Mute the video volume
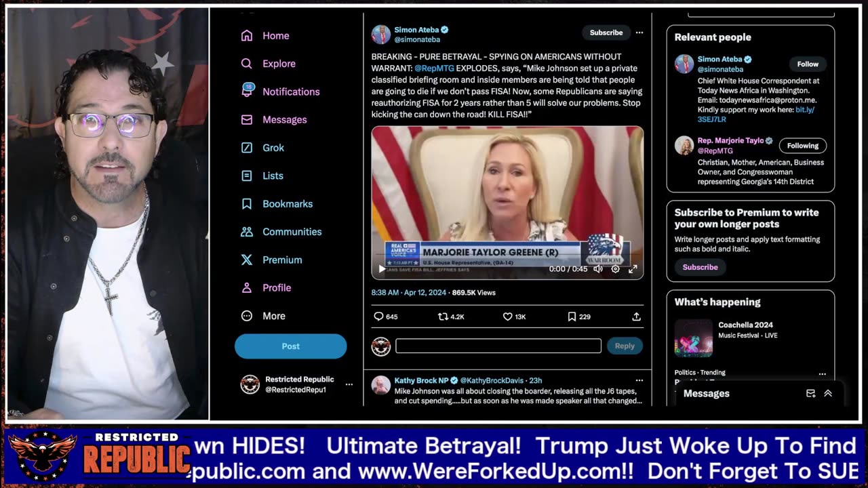Image resolution: width=868 pixels, height=488 pixels. point(598,269)
